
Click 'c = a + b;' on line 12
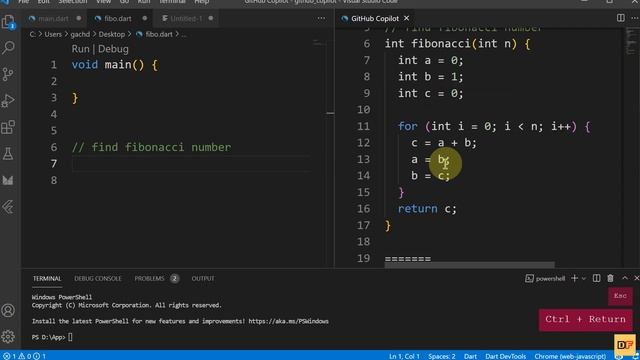tap(444, 143)
